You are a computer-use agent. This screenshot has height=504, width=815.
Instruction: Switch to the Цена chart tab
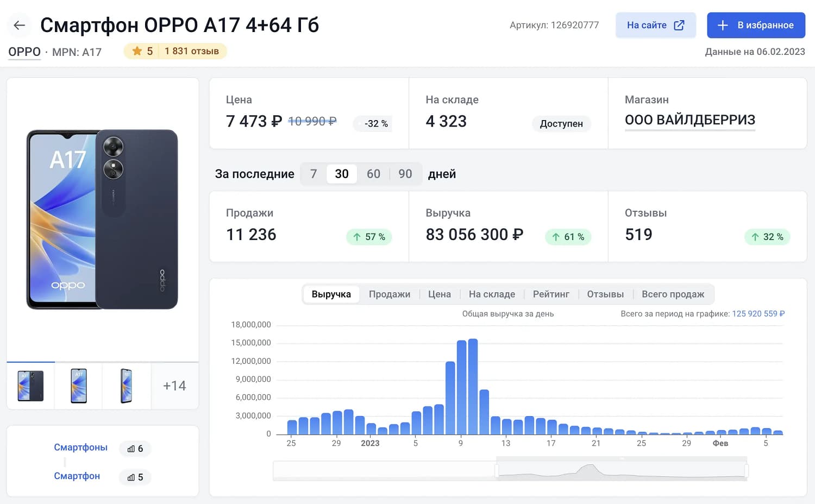[x=440, y=294]
